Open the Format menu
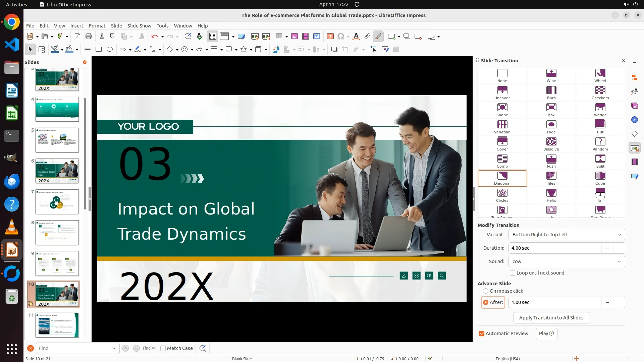Image resolution: width=644 pixels, height=362 pixels. [97, 26]
